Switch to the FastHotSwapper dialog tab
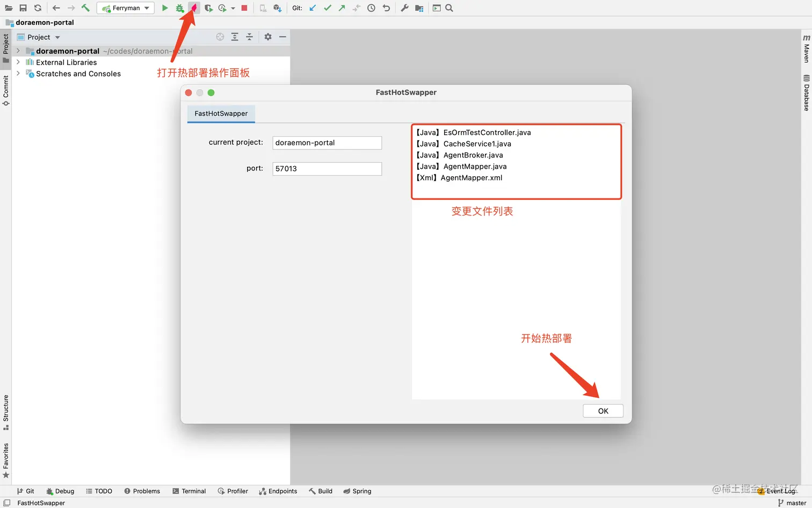 pos(221,113)
